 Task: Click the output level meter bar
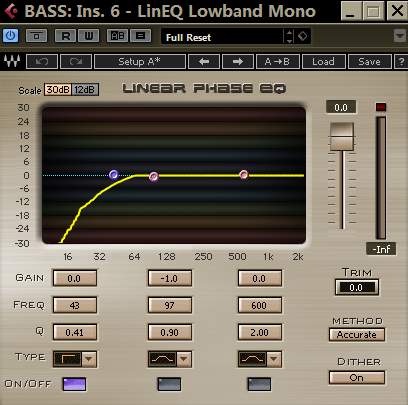click(x=381, y=177)
